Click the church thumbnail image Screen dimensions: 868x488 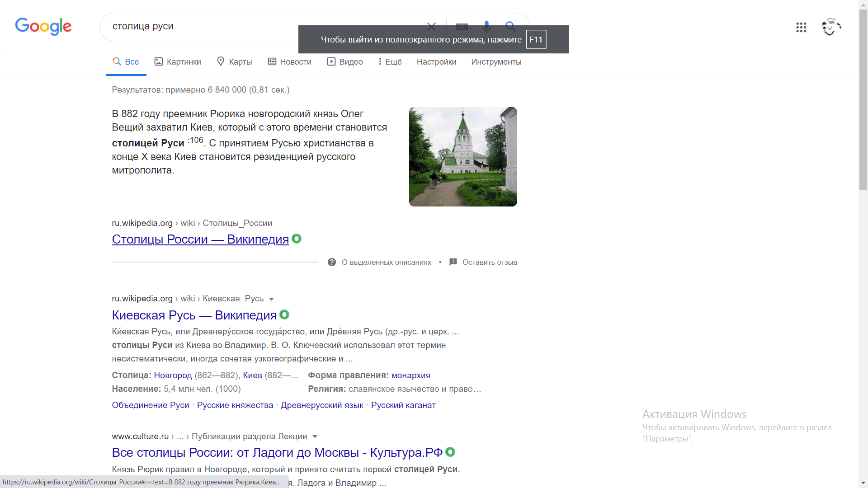coord(463,157)
